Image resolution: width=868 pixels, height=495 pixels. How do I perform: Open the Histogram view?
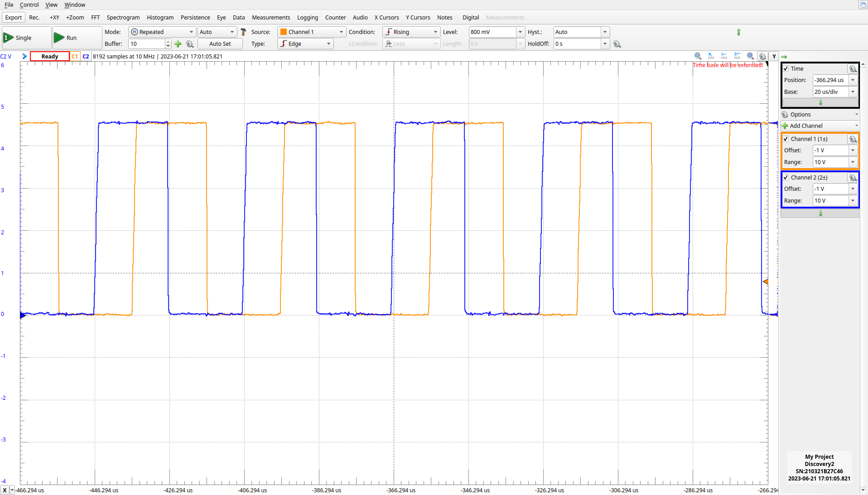tap(160, 17)
